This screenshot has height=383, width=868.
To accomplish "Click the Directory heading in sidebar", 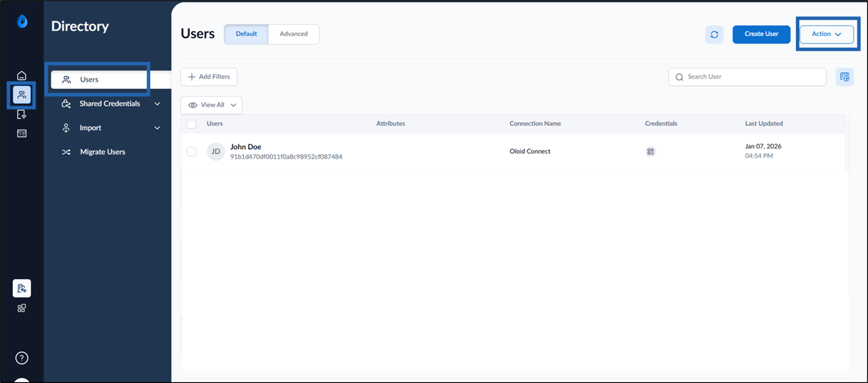I will [80, 26].
